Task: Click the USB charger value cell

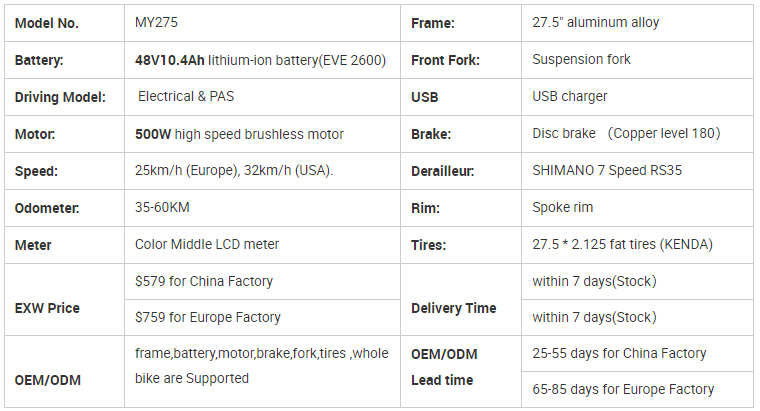Action: coord(637,97)
